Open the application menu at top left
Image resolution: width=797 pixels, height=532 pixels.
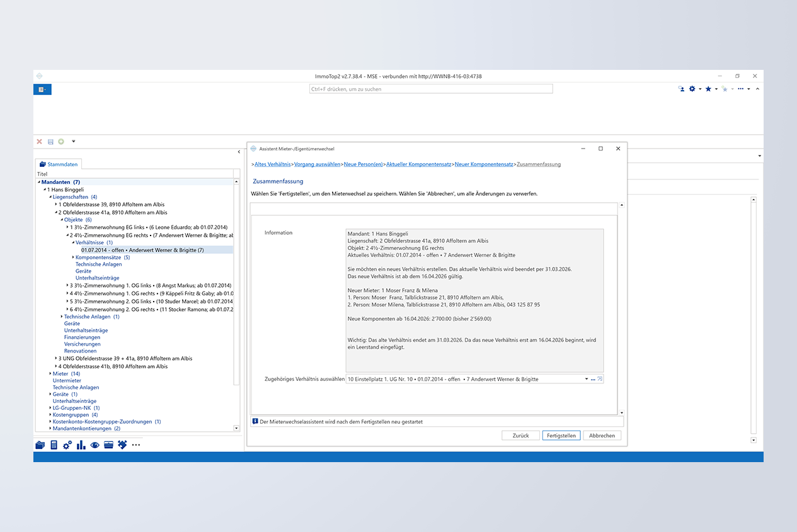pos(42,89)
